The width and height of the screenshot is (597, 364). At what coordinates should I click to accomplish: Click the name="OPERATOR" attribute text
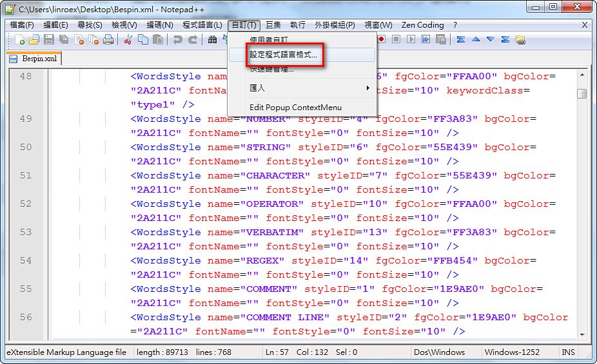click(x=255, y=204)
